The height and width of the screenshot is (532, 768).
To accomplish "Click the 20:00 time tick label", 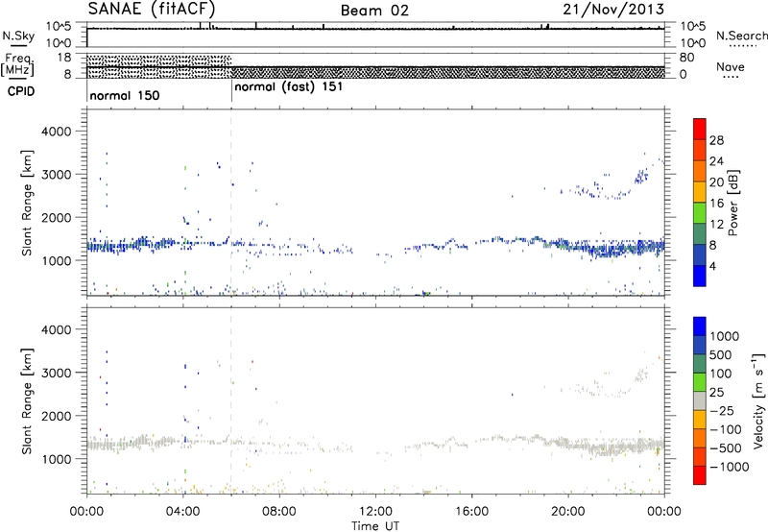I will coord(568,512).
